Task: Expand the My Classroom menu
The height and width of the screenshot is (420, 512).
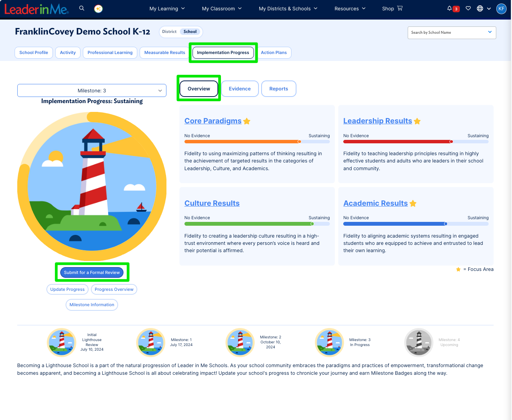Action: tap(222, 8)
